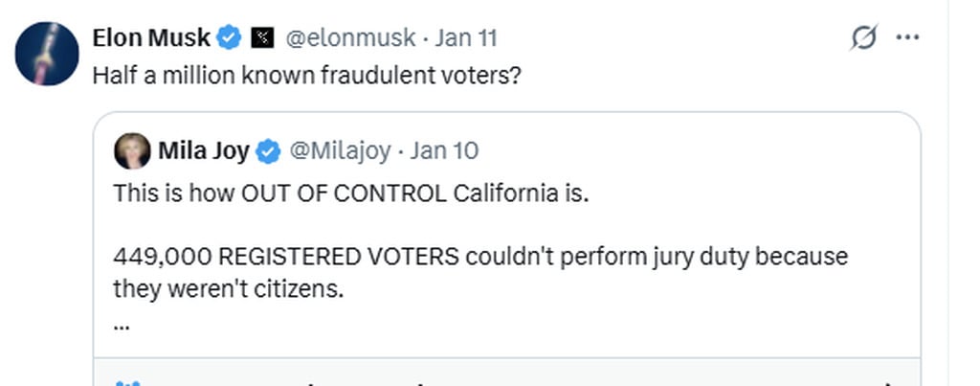This screenshot has height=386, width=980.
Task: Click the blue verified badge beside Elon Musk
Action: (x=229, y=38)
